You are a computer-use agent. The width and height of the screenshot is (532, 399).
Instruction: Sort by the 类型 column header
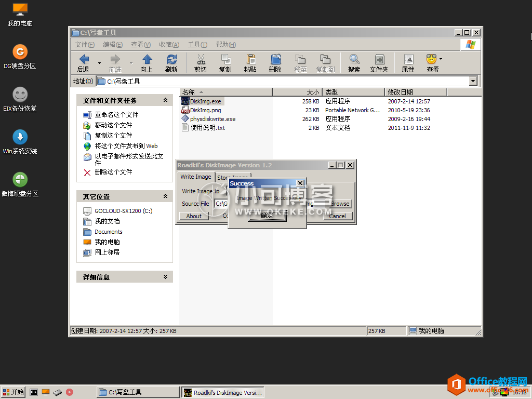pos(353,92)
